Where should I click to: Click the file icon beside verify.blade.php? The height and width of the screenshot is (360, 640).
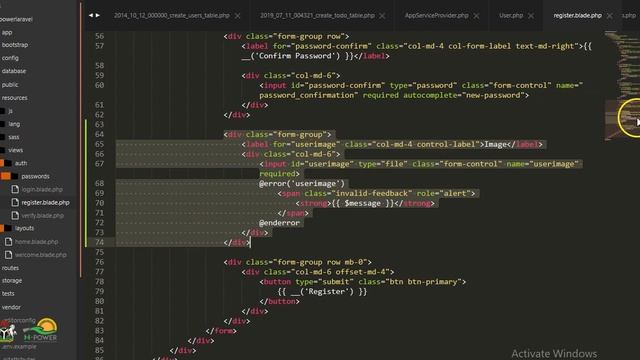(x=15, y=216)
